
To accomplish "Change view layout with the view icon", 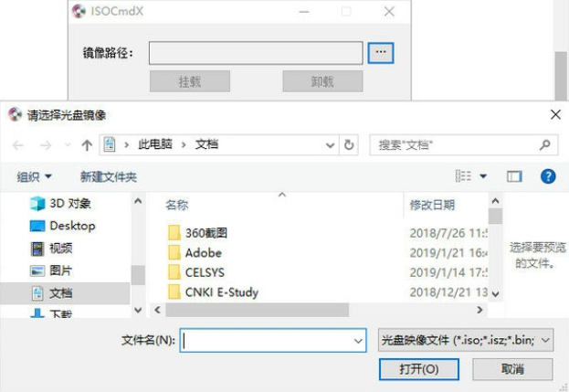I will point(463,176).
